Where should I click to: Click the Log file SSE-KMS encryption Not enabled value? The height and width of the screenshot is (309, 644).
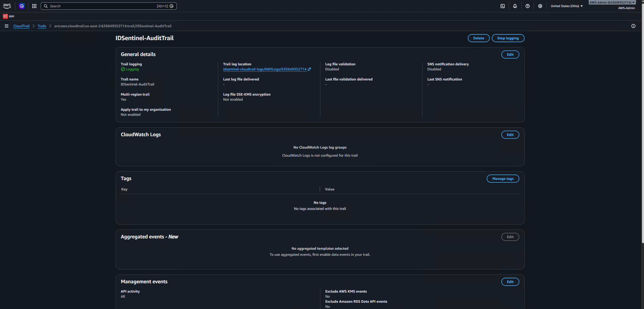coord(233,99)
